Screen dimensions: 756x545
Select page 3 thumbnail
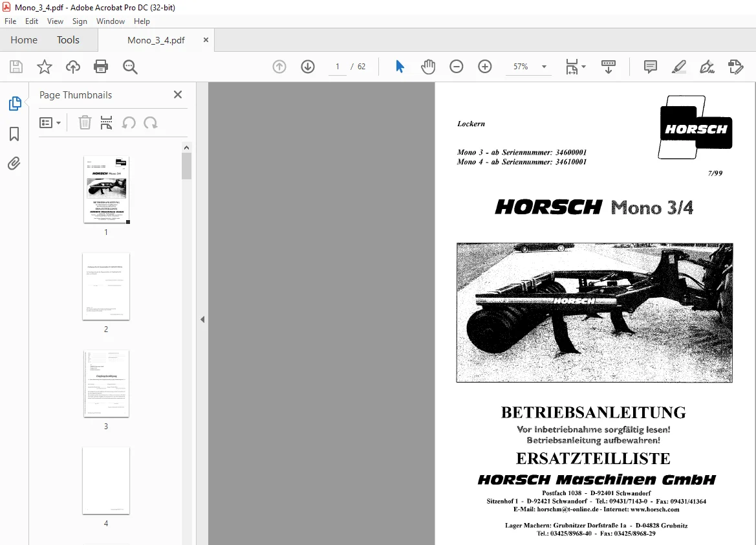click(106, 383)
